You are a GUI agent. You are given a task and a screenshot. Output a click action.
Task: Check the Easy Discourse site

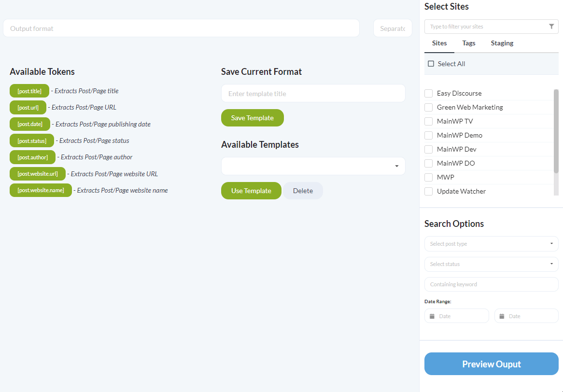(x=428, y=93)
